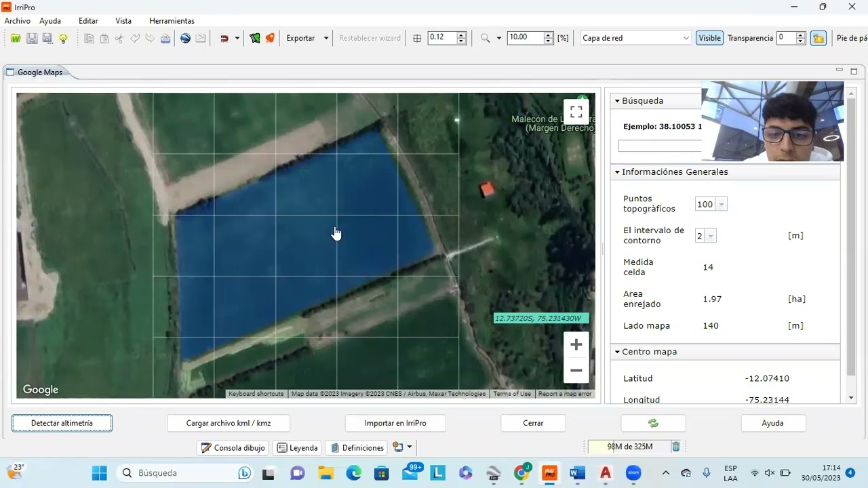Click the scissors cut icon
Image resolution: width=868 pixels, height=488 pixels.
(119, 39)
